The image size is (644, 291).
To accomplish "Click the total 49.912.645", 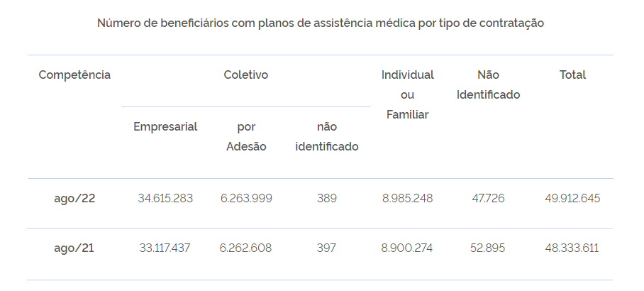I will (x=572, y=199).
